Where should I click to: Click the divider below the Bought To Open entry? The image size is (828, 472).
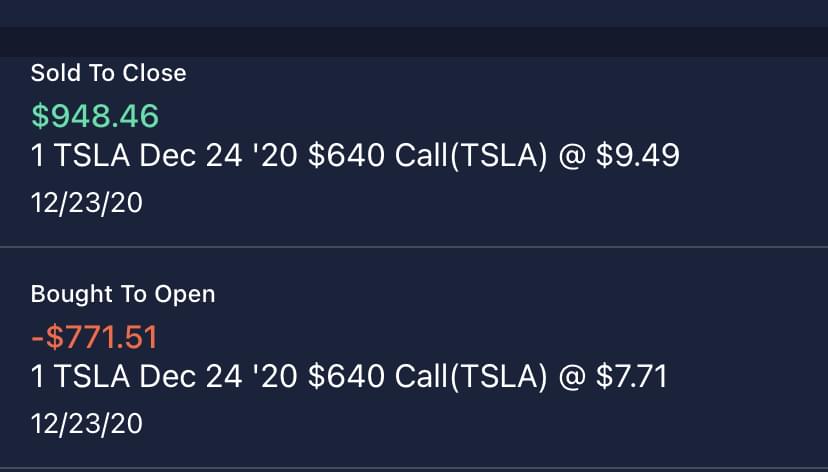point(414,468)
